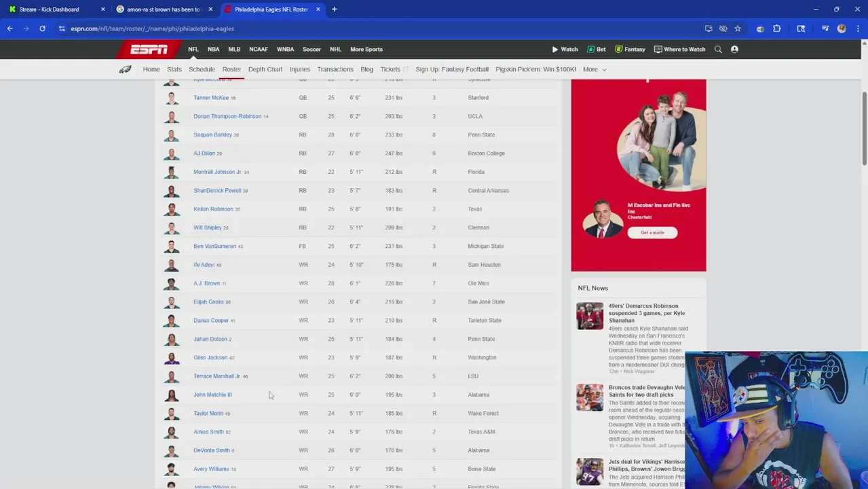Click the address bar URL field

click(380, 29)
